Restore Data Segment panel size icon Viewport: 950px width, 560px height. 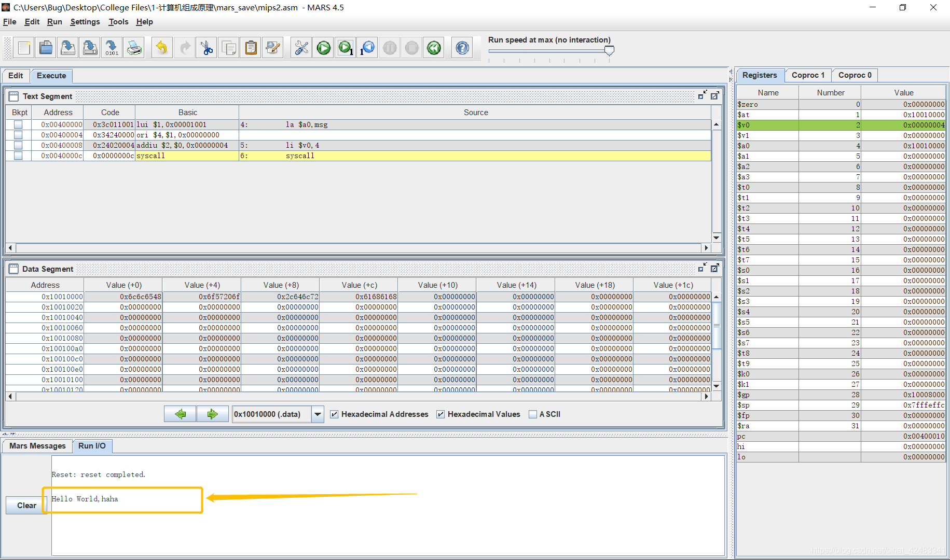coord(703,268)
